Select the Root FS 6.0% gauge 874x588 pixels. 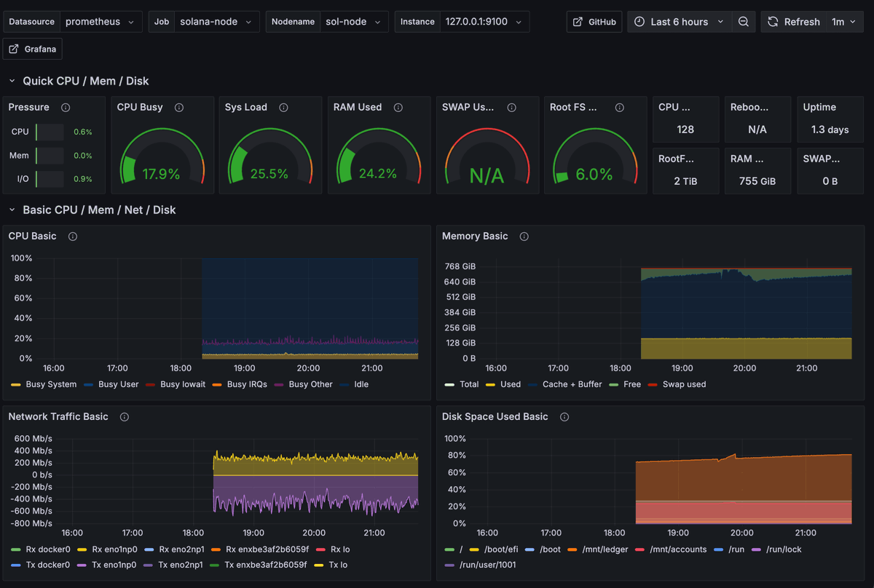coord(595,155)
